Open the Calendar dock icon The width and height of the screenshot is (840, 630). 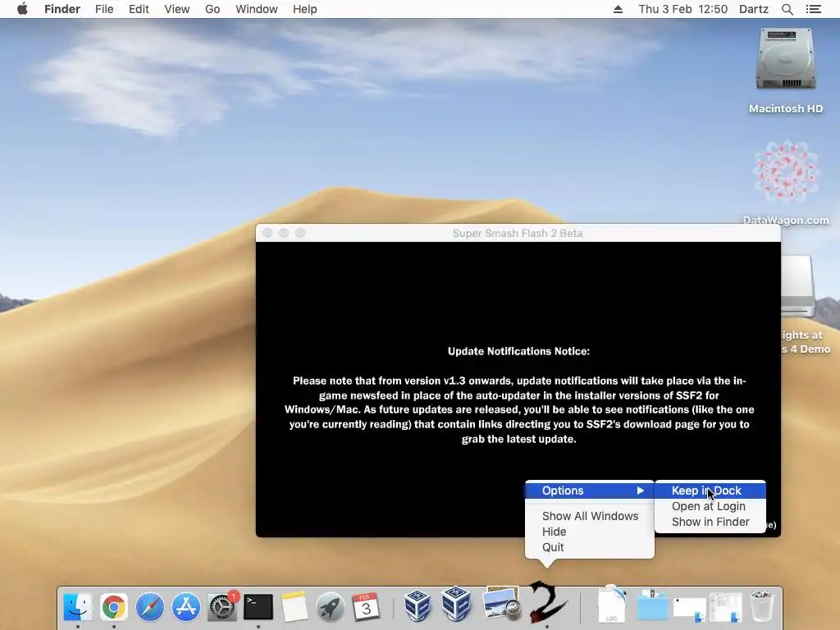[x=366, y=607]
